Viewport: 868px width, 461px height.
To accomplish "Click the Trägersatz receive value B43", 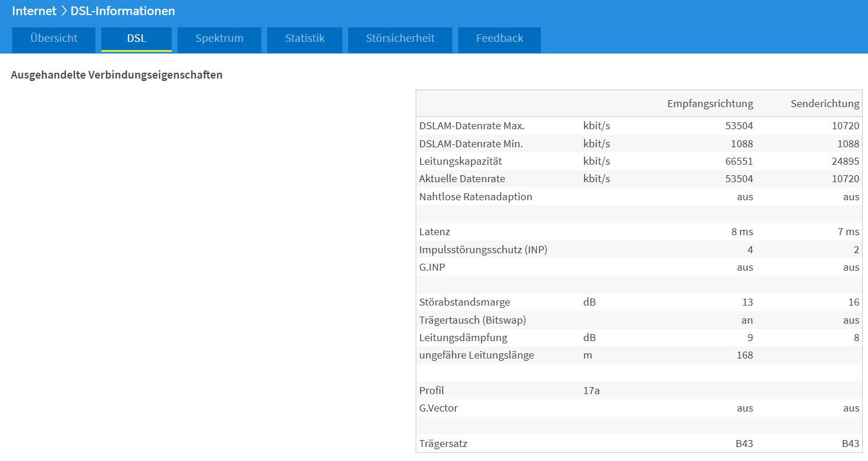I will click(x=745, y=444).
